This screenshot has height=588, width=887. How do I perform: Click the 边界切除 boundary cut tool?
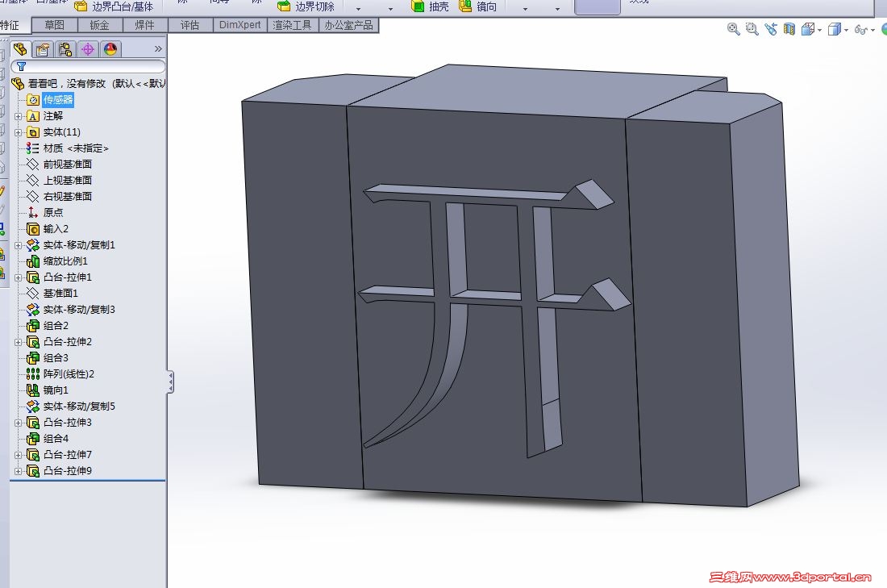point(306,6)
